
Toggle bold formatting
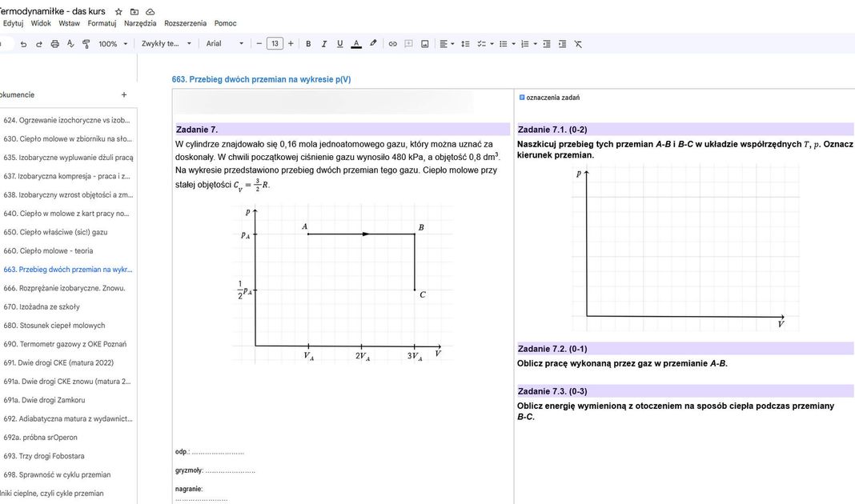(x=308, y=44)
